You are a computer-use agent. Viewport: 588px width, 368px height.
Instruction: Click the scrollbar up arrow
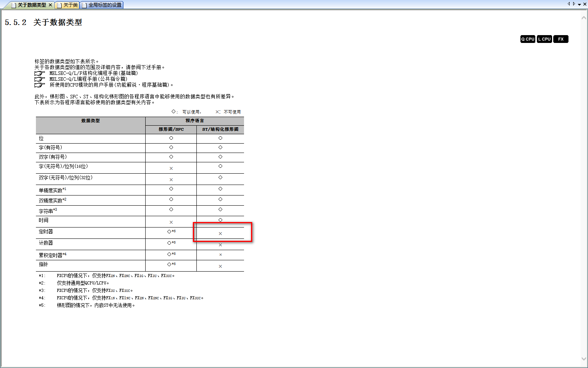pos(584,18)
